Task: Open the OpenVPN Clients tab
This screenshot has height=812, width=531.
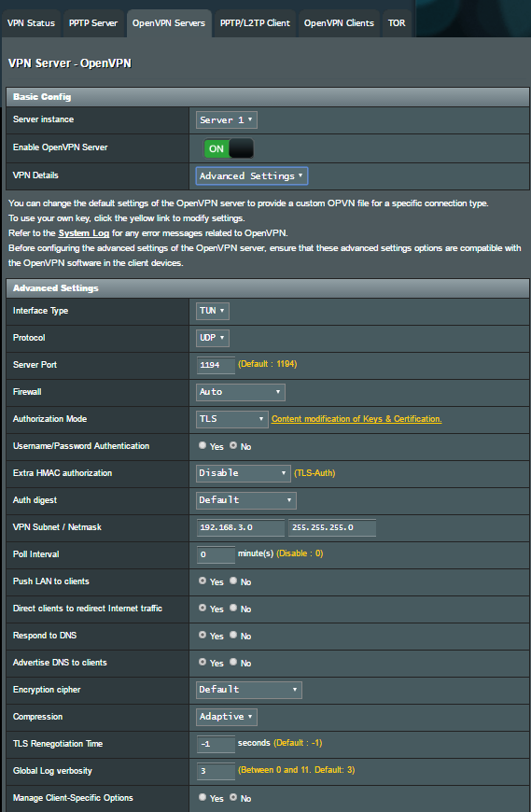Action: (339, 23)
